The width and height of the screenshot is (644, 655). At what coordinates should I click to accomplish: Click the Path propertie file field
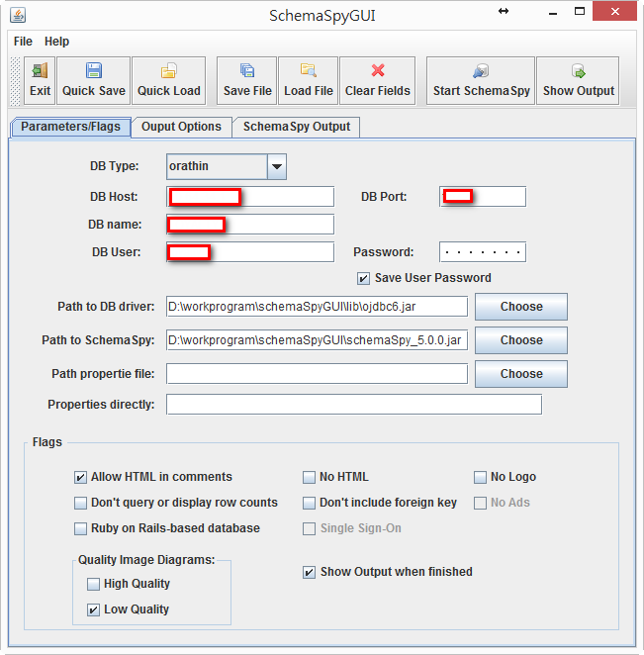[x=317, y=373]
